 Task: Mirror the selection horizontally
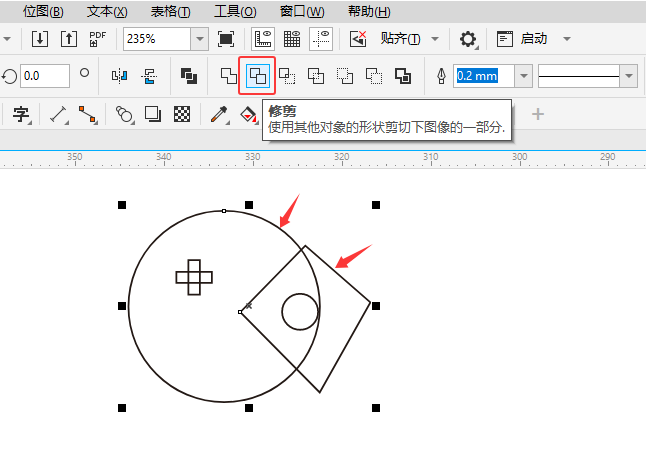(120, 76)
